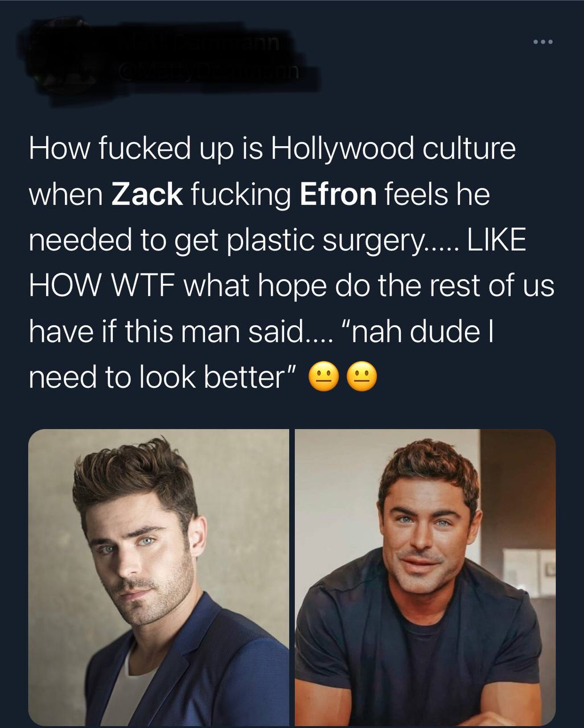Click the second neutral face emoji
584x728 pixels.
(362, 377)
